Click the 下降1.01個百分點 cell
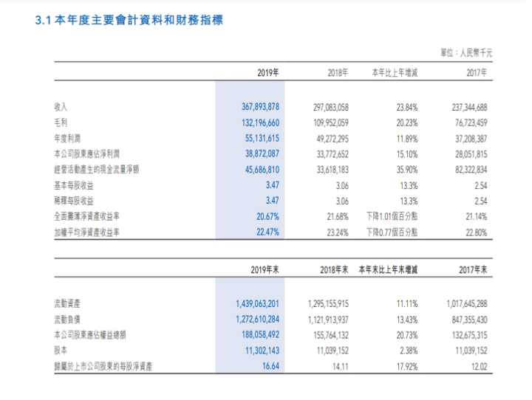This screenshot has width=532, height=400. tap(392, 217)
